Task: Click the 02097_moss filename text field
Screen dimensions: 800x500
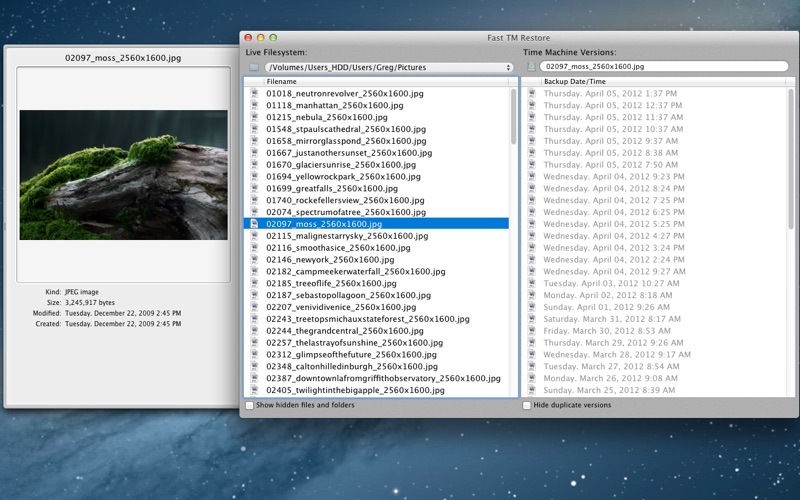Action: click(x=664, y=66)
